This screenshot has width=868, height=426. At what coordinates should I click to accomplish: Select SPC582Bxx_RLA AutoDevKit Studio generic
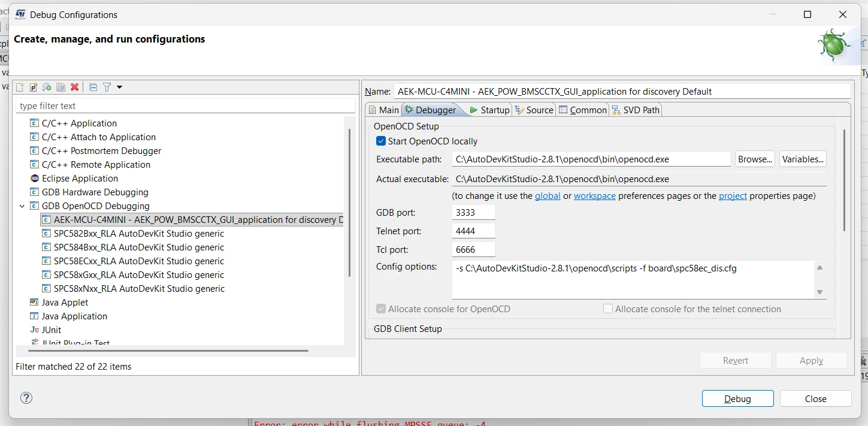[139, 234]
